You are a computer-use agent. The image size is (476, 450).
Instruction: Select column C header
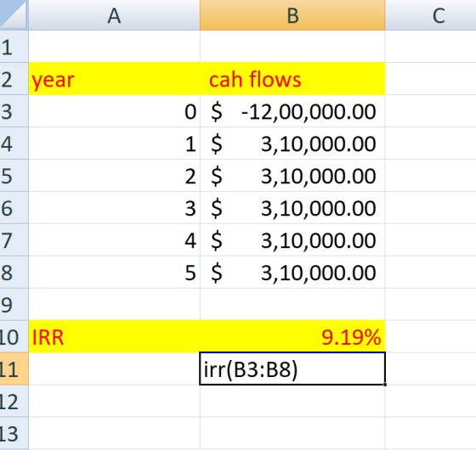[430, 15]
